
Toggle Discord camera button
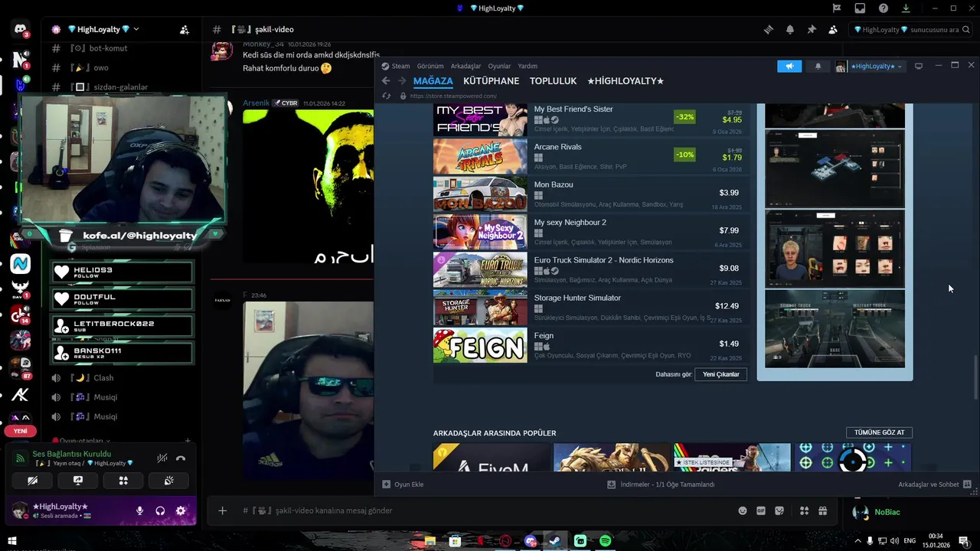32,481
